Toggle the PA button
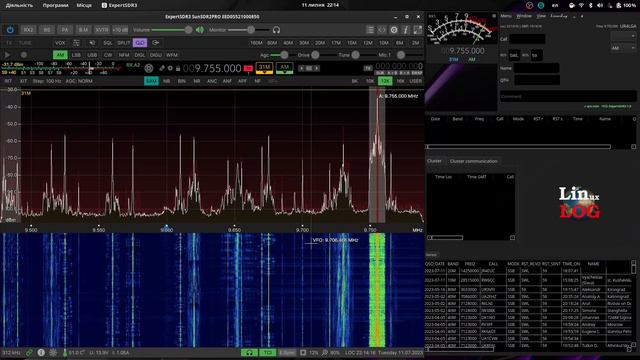Viewport: 640px width, 360px height. click(x=65, y=30)
